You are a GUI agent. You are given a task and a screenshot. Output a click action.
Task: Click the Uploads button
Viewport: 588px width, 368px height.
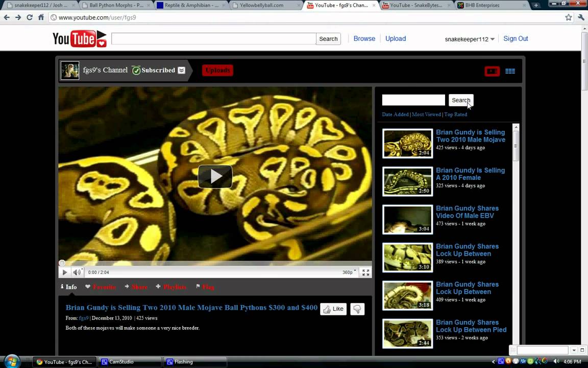coord(217,70)
